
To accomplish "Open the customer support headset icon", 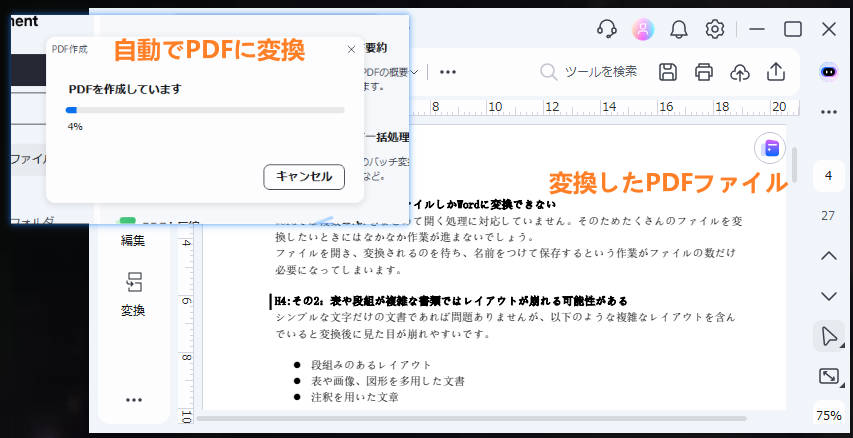I will click(x=606, y=29).
